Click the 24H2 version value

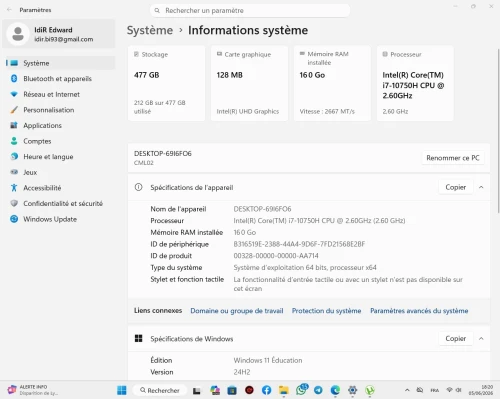point(242,372)
